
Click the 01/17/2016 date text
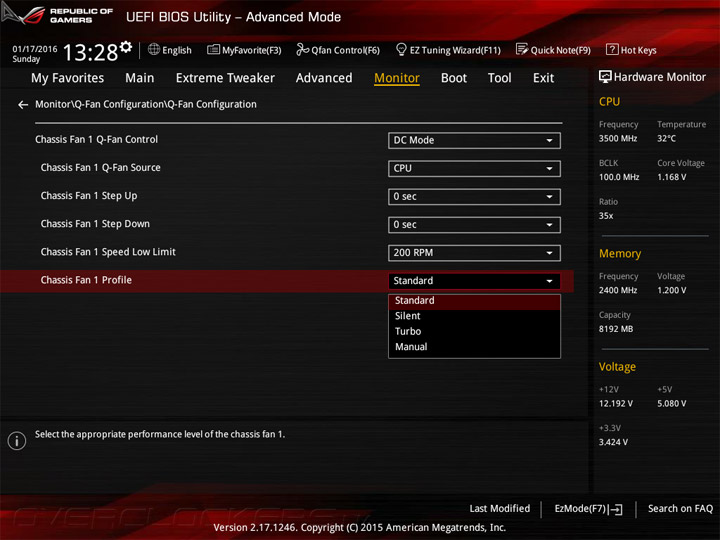tap(35, 49)
